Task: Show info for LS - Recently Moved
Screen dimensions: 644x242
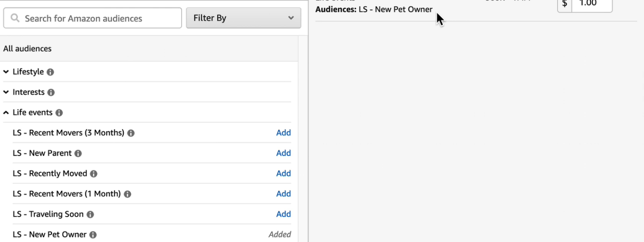Action: tap(94, 174)
